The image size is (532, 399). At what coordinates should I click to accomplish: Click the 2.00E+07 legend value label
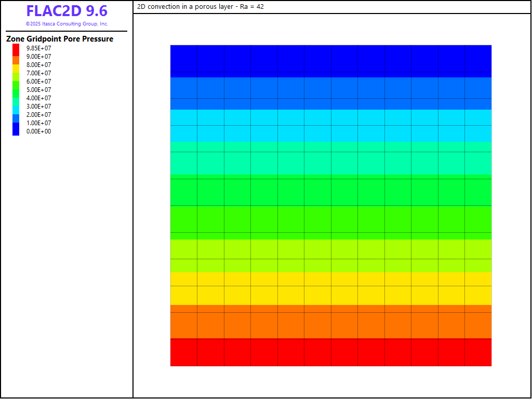click(39, 115)
